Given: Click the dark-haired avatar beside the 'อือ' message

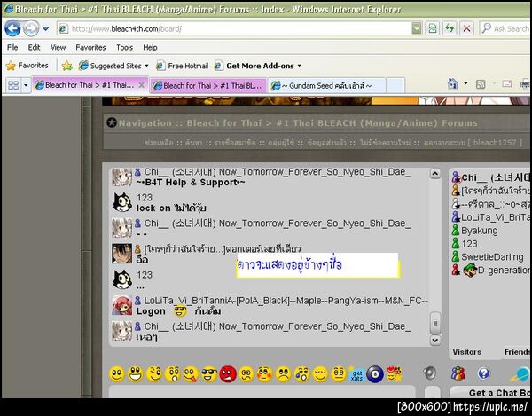Looking at the screenshot, I should pos(122,254).
